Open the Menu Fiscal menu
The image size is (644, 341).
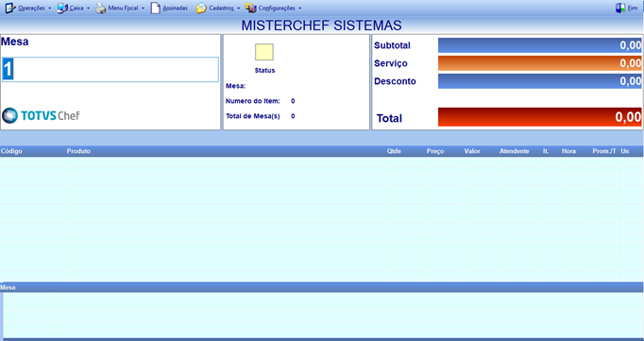123,9
